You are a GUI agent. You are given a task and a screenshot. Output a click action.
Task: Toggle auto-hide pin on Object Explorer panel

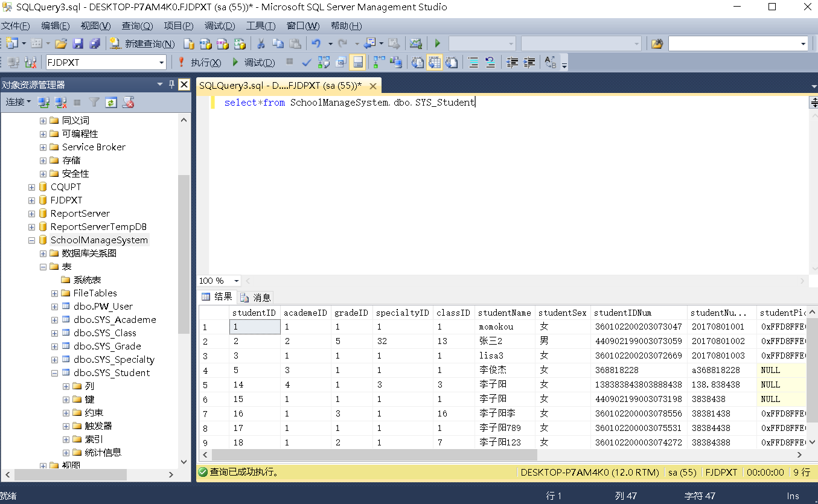point(171,85)
